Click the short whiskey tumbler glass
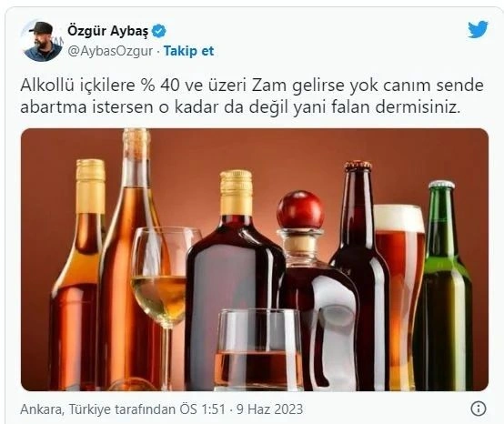This screenshot has height=424, width=504. point(259,349)
